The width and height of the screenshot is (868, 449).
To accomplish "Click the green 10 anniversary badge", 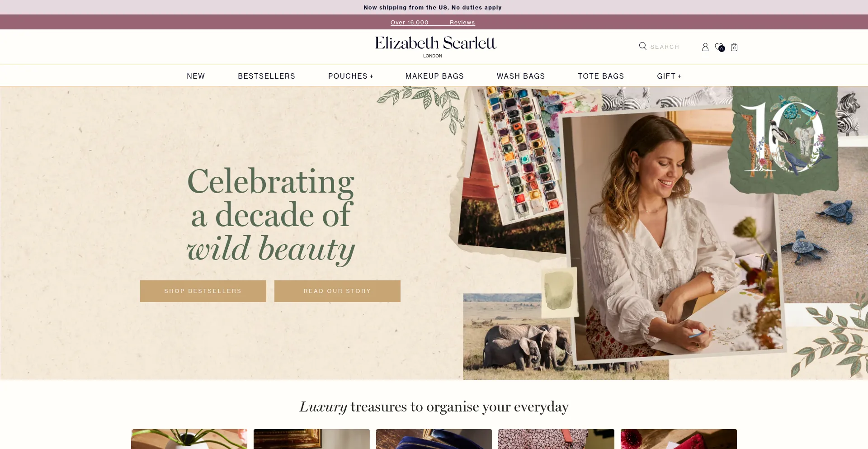I will click(783, 140).
